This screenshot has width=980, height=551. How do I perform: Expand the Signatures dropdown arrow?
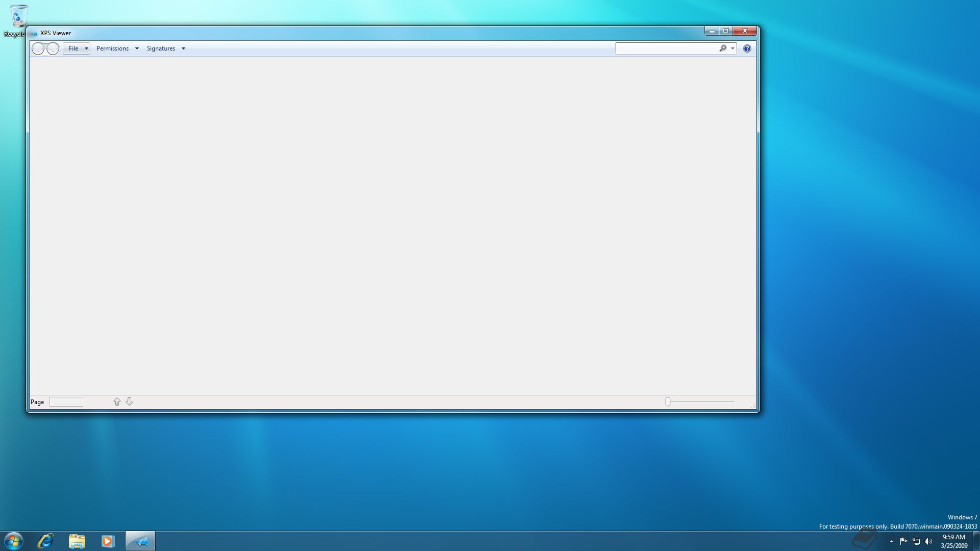tap(183, 48)
